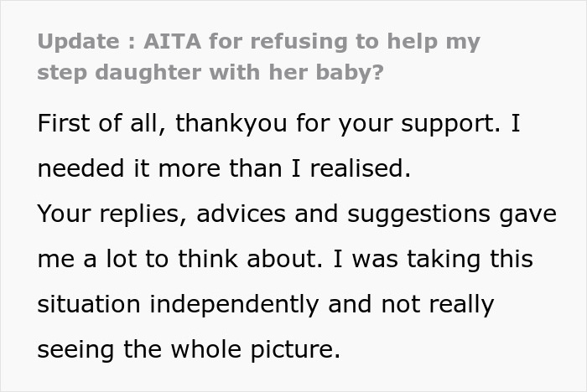Click the word 'Update' in the heading
Screen dimensions: 587x392
click(x=79, y=42)
